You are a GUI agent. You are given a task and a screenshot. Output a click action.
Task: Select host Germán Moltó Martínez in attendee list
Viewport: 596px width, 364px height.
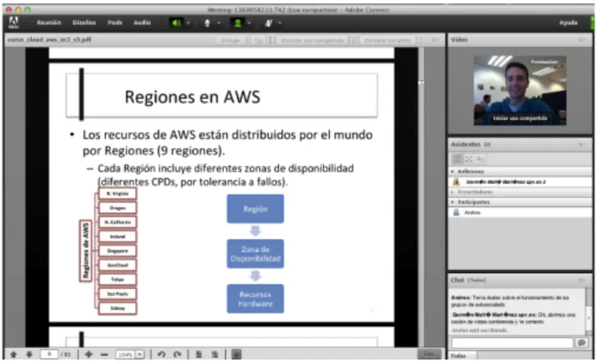(520, 182)
